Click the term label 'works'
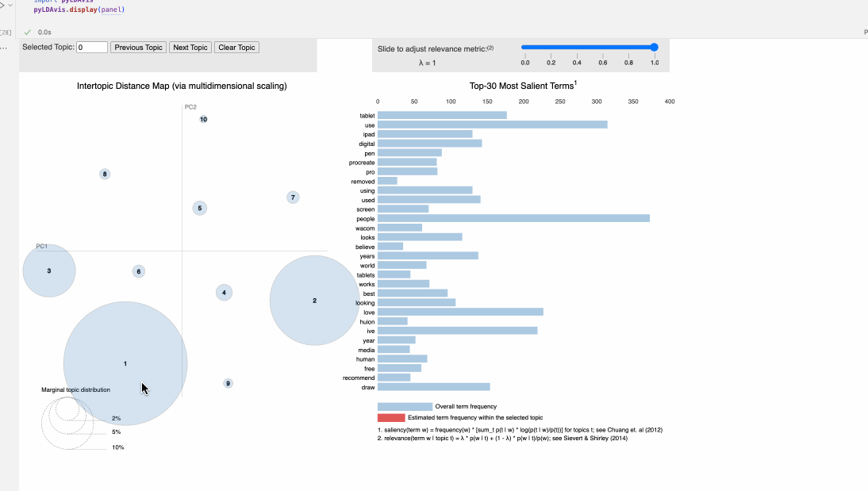The width and height of the screenshot is (868, 491). coord(367,285)
